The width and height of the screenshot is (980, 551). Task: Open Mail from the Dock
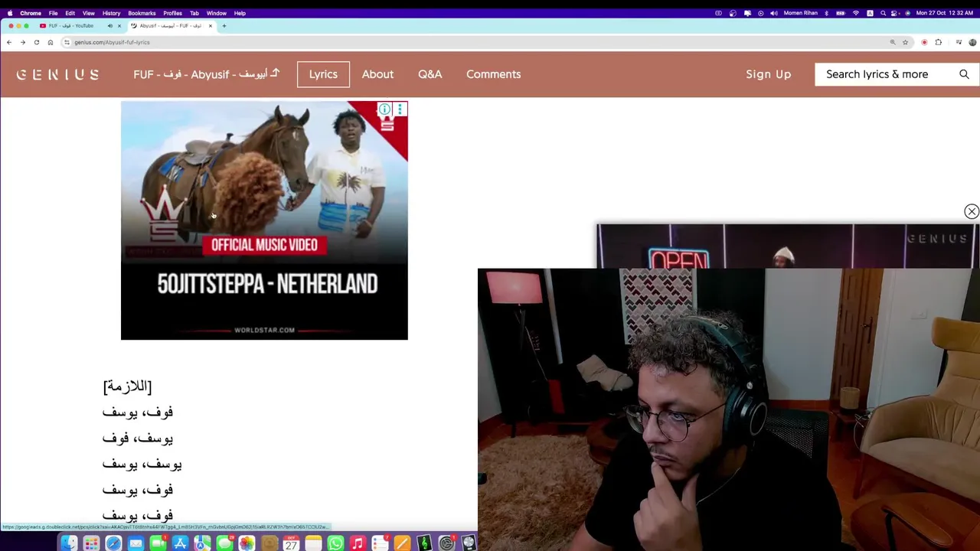coord(136,543)
